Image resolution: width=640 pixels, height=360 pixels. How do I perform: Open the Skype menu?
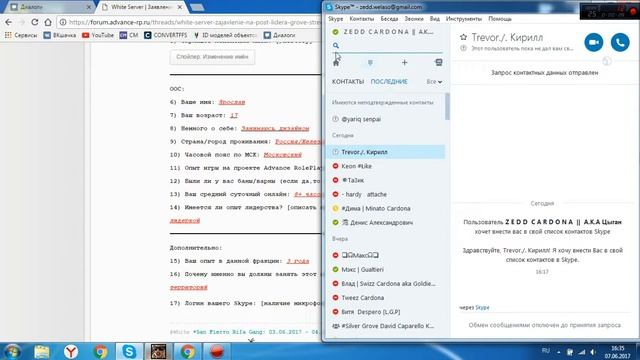pyautogui.click(x=336, y=19)
